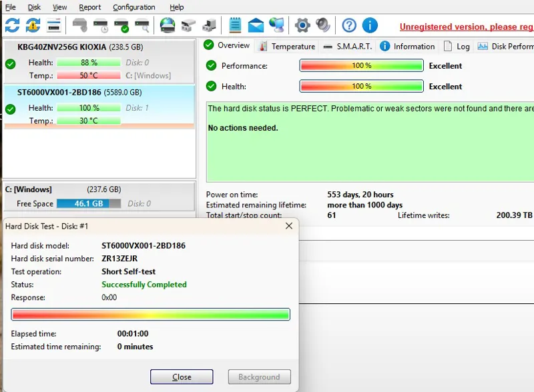
Task: Click the C: free space bar
Action: [88, 203]
